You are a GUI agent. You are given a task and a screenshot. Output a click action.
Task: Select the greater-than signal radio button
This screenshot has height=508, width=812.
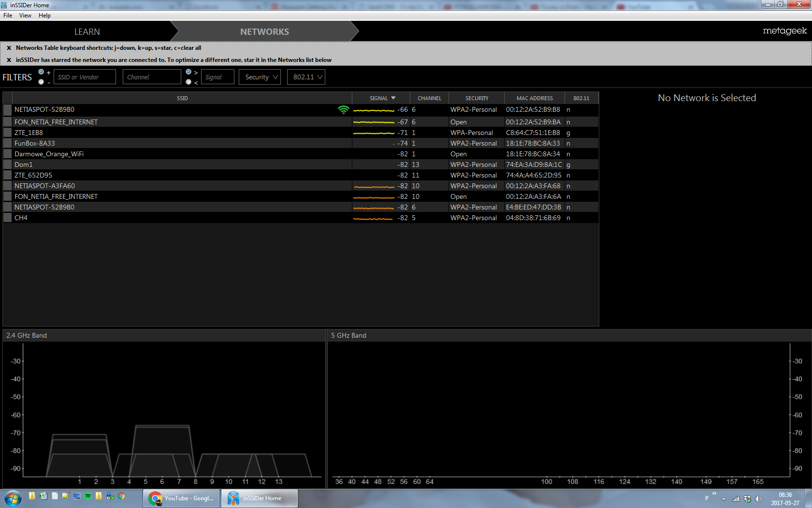click(188, 72)
